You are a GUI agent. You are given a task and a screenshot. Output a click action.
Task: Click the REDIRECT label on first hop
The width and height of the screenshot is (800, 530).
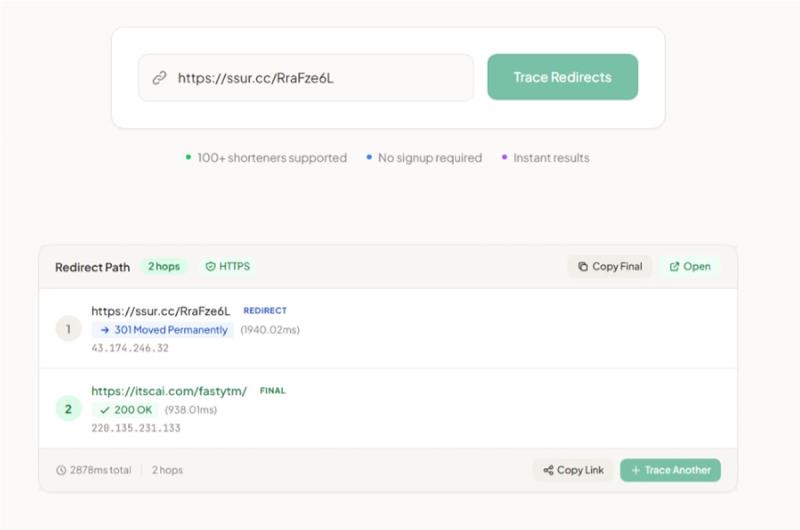click(265, 311)
